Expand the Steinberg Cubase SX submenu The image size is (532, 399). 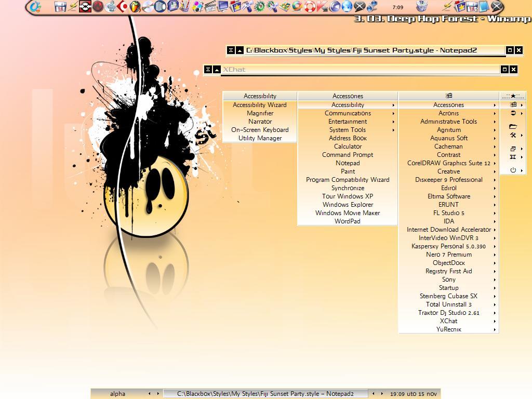pos(448,296)
